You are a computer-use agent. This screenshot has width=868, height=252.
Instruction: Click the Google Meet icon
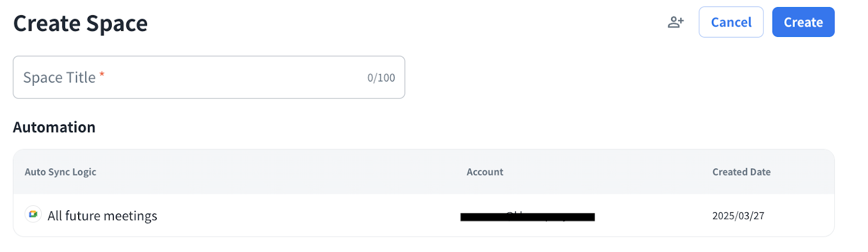point(33,215)
